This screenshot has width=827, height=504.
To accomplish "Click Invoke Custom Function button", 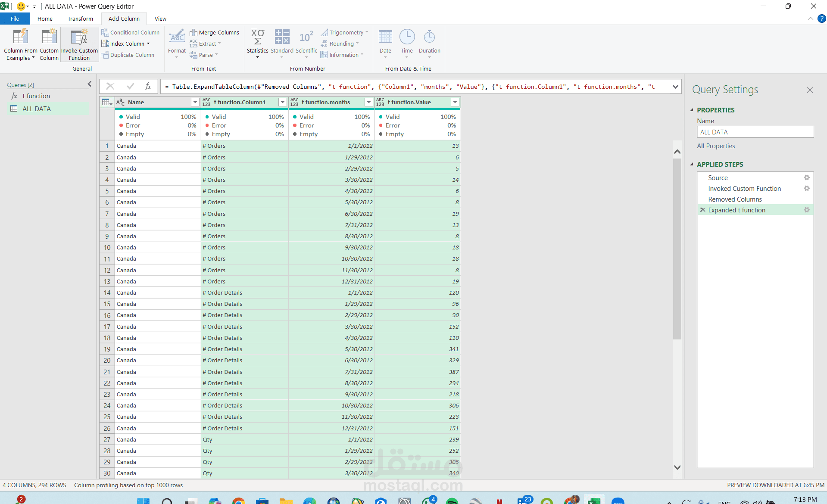I will (x=79, y=45).
